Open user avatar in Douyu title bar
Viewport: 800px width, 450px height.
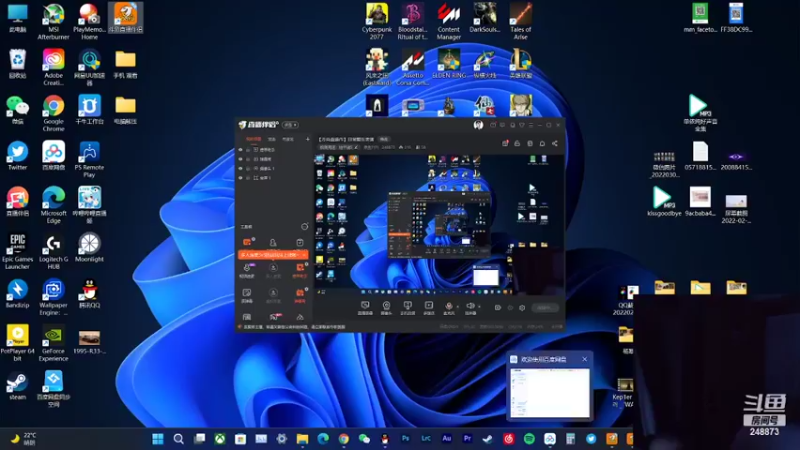[x=478, y=125]
